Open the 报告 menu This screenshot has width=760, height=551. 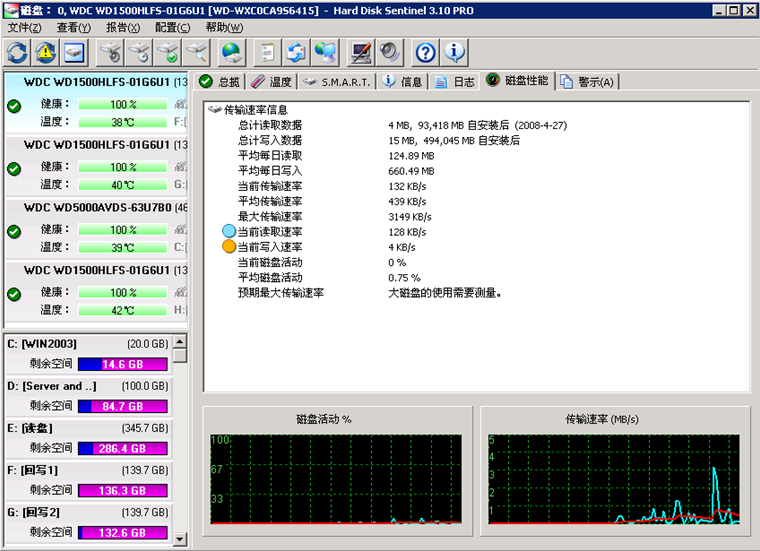123,28
